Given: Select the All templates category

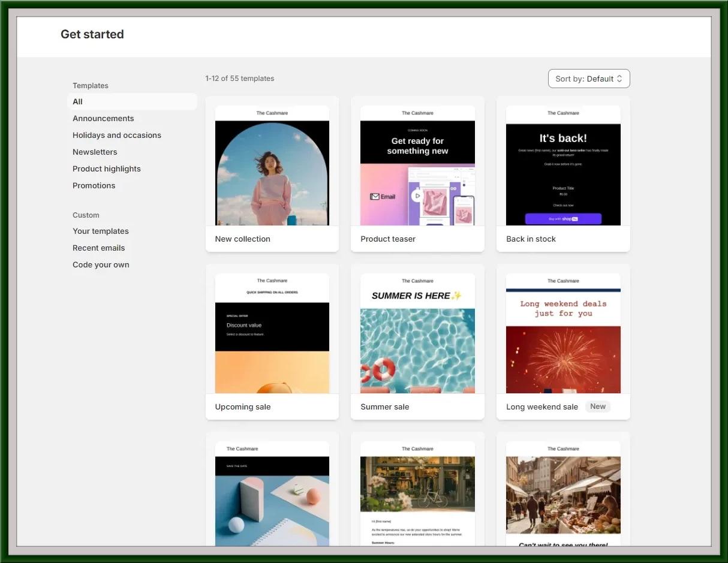Looking at the screenshot, I should 133,101.
